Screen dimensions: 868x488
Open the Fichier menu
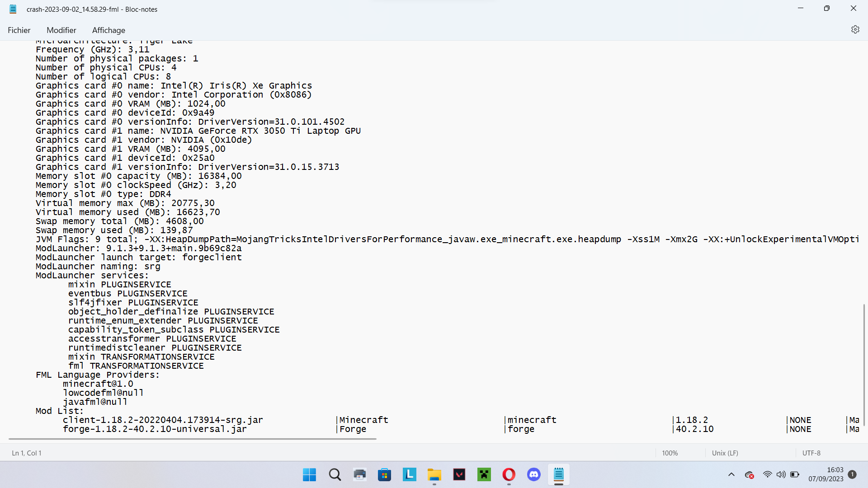[x=19, y=30]
